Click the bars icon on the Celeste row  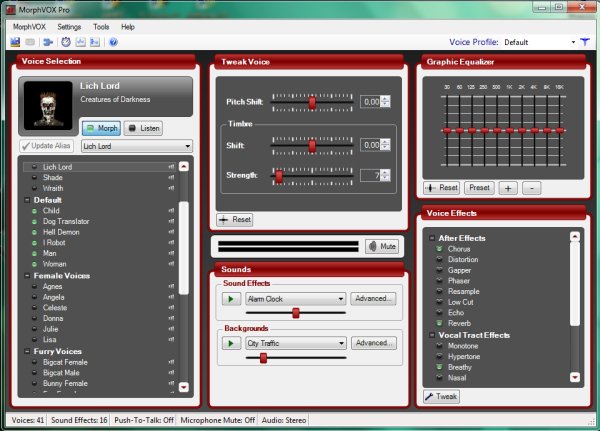pos(171,308)
